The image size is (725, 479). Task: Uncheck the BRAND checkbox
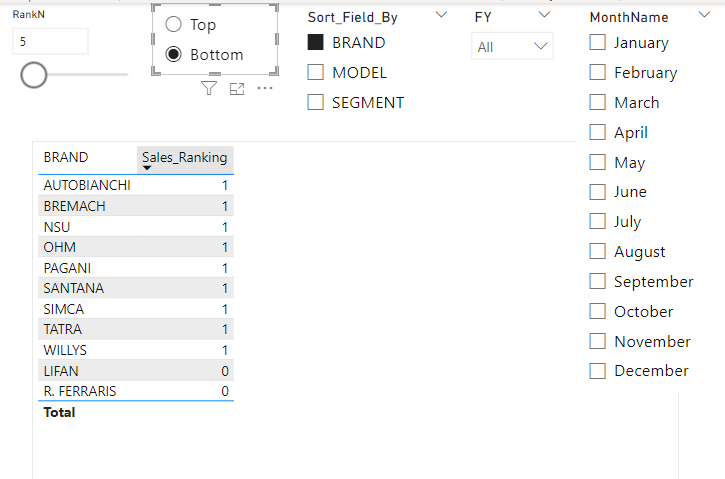(x=316, y=43)
